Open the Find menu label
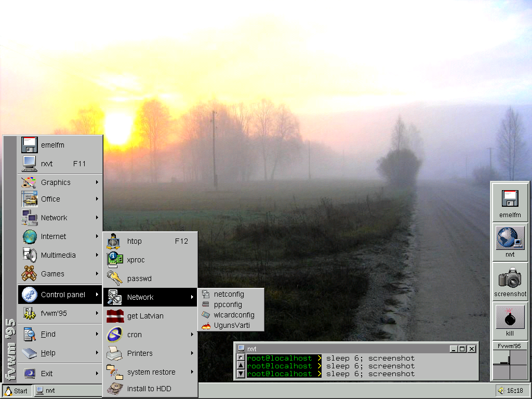This screenshot has height=399, width=532. pos(48,334)
